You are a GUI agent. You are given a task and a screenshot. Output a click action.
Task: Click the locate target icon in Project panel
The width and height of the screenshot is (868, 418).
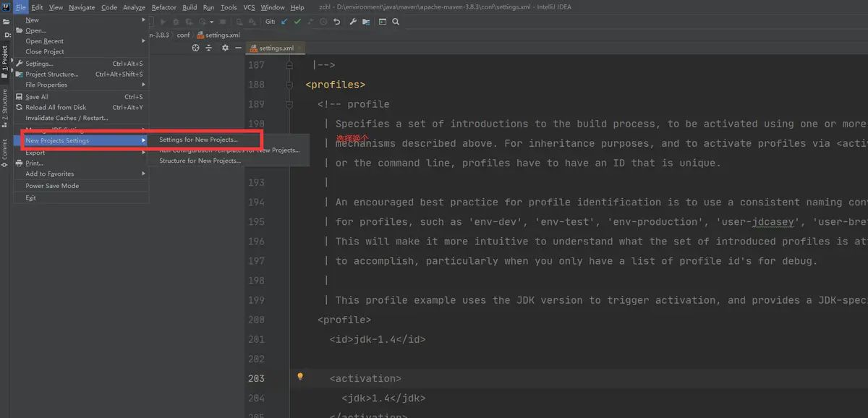pyautogui.click(x=195, y=48)
